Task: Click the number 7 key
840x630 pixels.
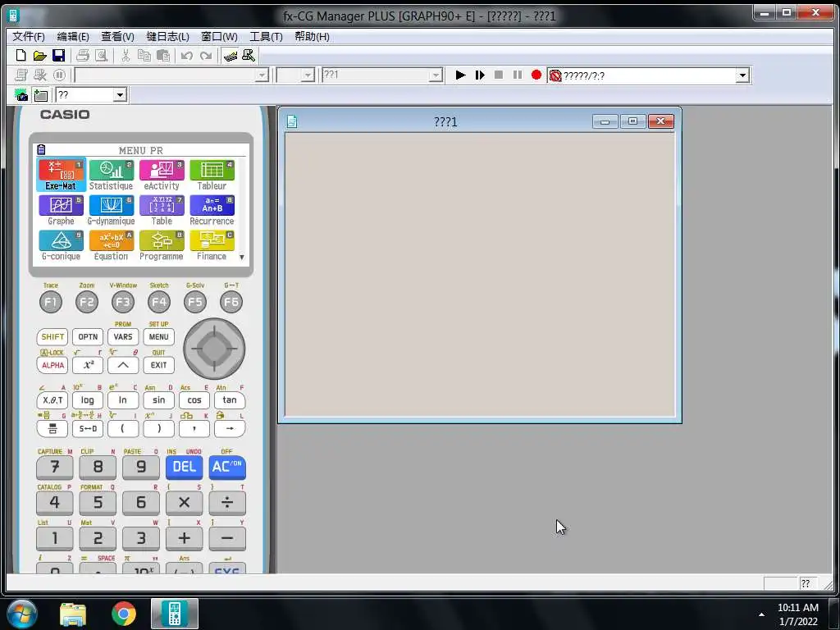Action: click(x=55, y=467)
